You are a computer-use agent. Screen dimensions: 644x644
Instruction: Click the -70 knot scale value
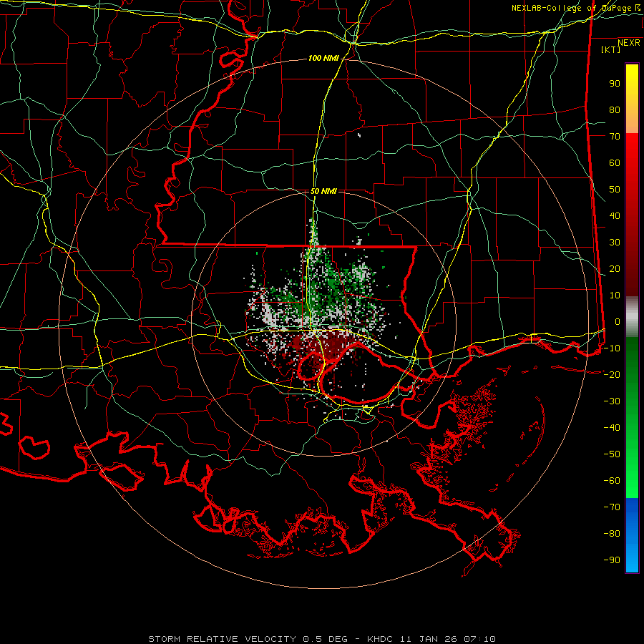click(x=612, y=507)
